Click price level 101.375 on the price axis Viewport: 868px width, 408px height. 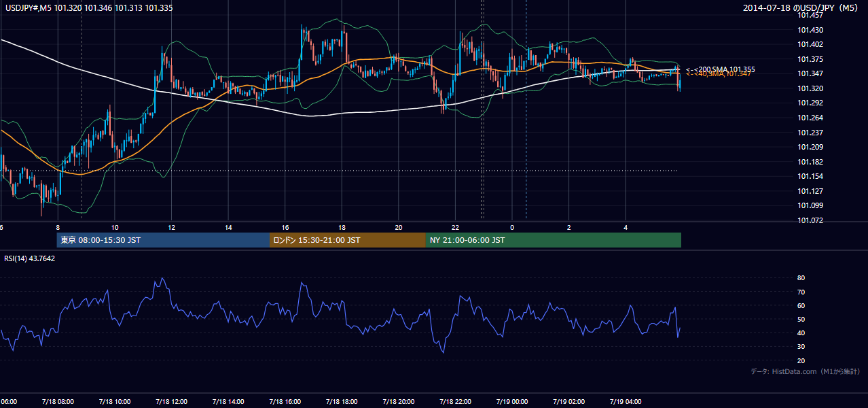[x=810, y=59]
